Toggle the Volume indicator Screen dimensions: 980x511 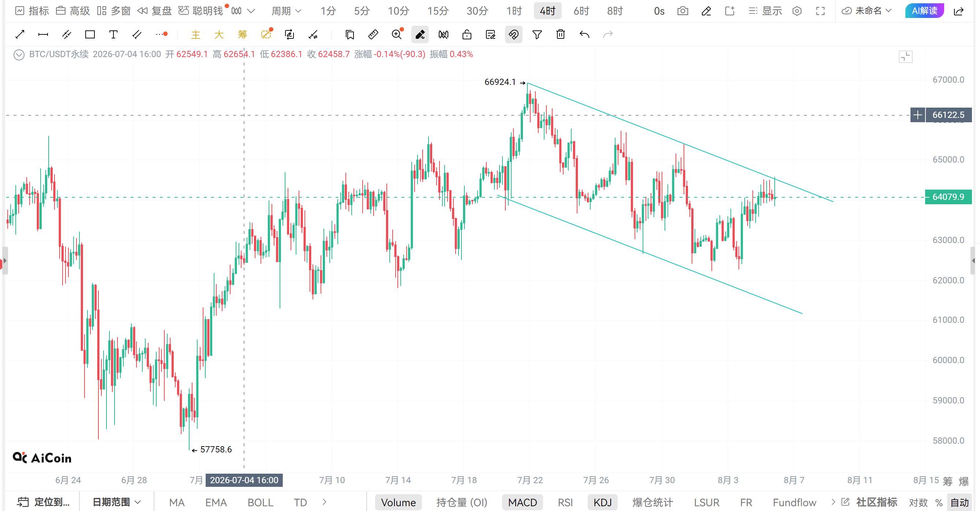398,502
